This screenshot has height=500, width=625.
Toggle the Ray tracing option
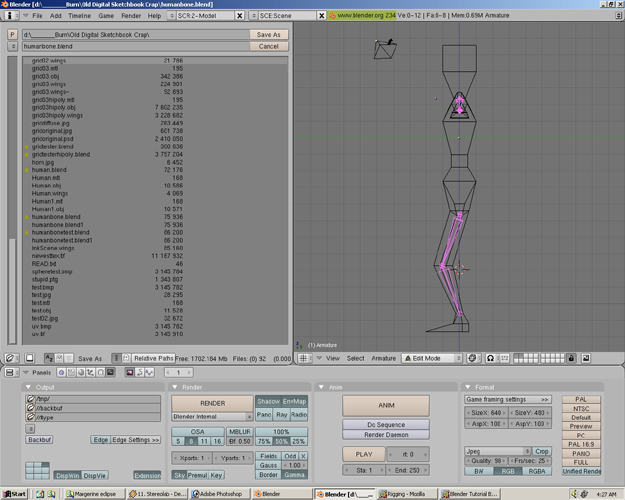281,415
